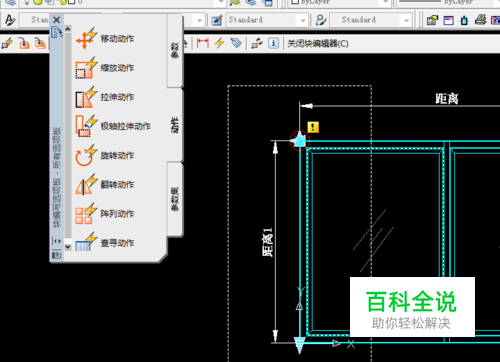Select 极轴拉伸动作 polar stretch action

(x=113, y=126)
